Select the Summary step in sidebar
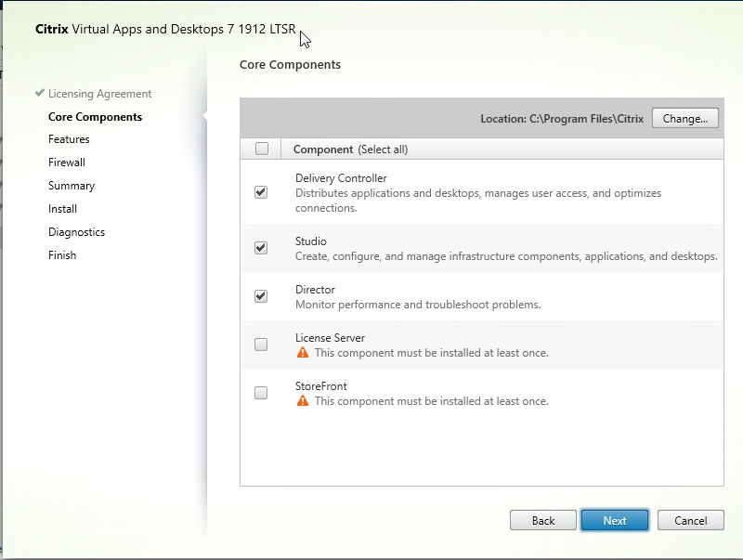Viewport: 743px width, 560px height. pyautogui.click(x=72, y=186)
